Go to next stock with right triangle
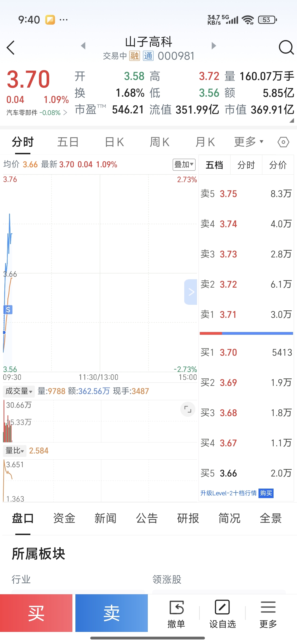This screenshot has height=644, width=297. click(213, 46)
